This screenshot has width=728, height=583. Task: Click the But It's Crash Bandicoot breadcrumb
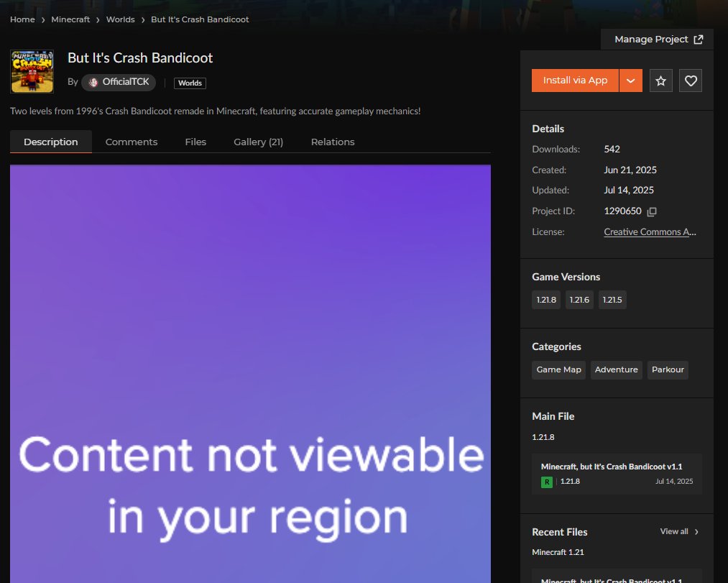(x=200, y=19)
